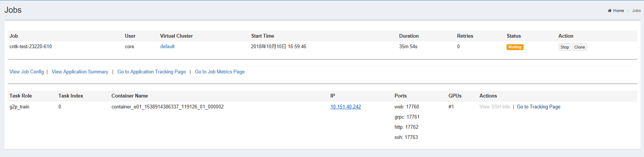644x157 pixels.
Task: Click the IP column header
Action: pyautogui.click(x=333, y=96)
